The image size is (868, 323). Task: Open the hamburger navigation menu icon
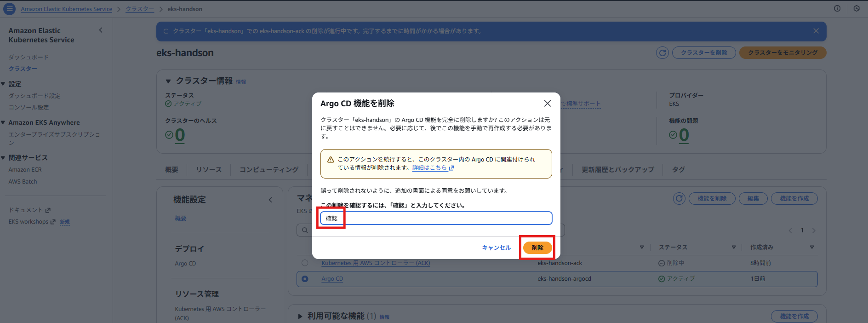point(9,9)
